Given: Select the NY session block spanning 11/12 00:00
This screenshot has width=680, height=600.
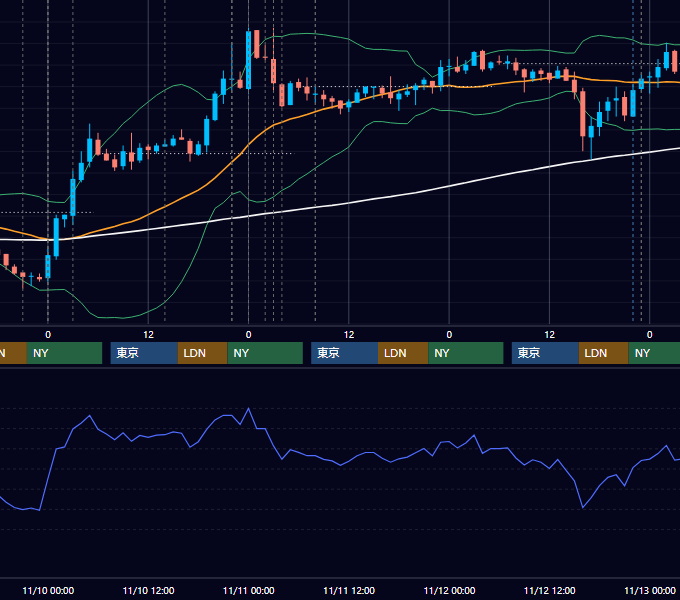Looking at the screenshot, I should coord(466,353).
